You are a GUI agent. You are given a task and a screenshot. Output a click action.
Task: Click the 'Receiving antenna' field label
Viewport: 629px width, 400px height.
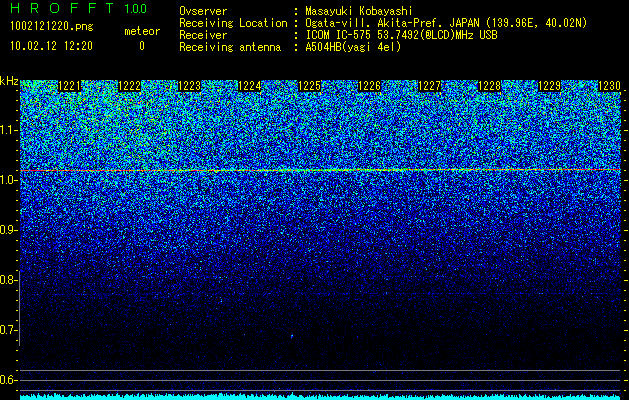[230, 47]
